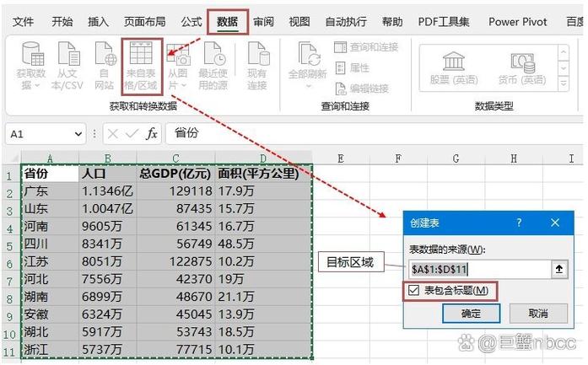
Task: Select the cell 42370
Action: coord(175,279)
